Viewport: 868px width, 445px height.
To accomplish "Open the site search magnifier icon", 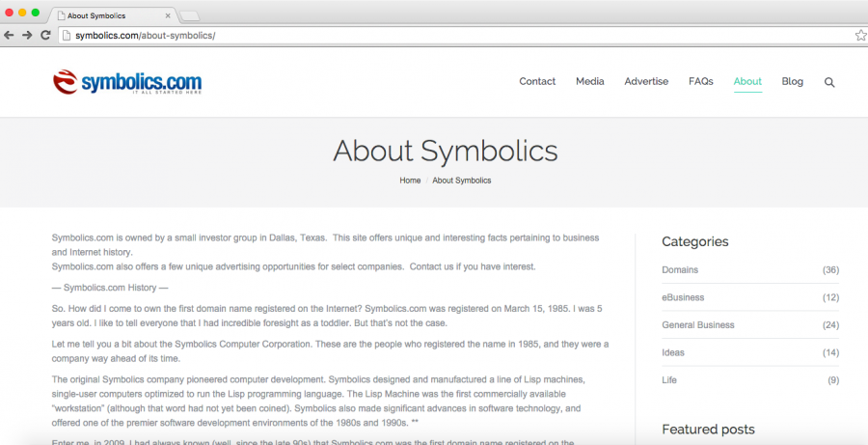I will tap(829, 82).
